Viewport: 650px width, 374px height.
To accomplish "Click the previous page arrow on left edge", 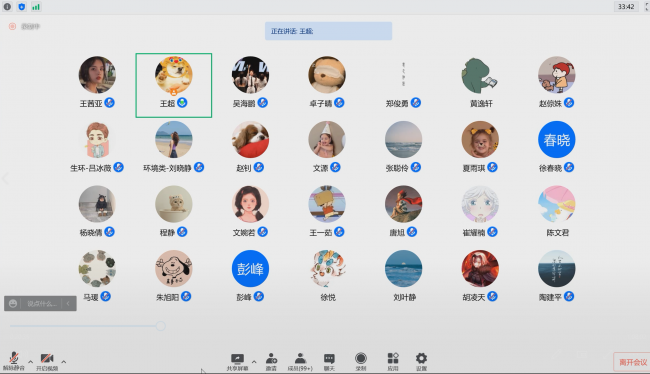I will click(x=5, y=178).
